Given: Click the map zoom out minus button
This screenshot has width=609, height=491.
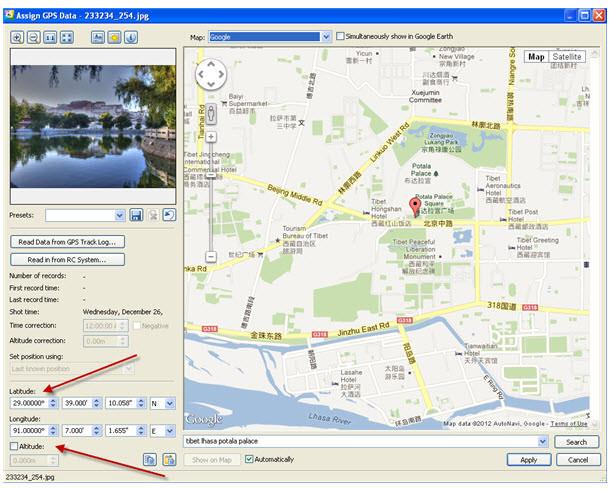Looking at the screenshot, I should (x=211, y=256).
